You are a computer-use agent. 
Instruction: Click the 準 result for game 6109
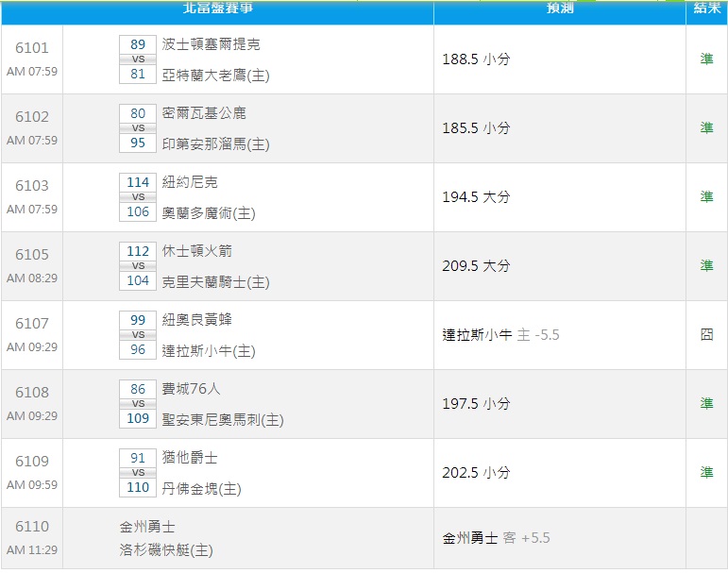pyautogui.click(x=706, y=472)
